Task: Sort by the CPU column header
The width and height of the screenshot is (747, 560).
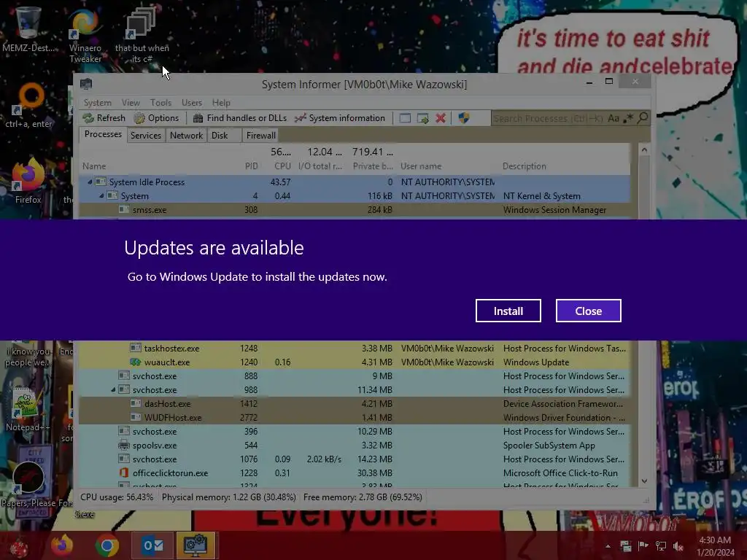Action: click(282, 166)
